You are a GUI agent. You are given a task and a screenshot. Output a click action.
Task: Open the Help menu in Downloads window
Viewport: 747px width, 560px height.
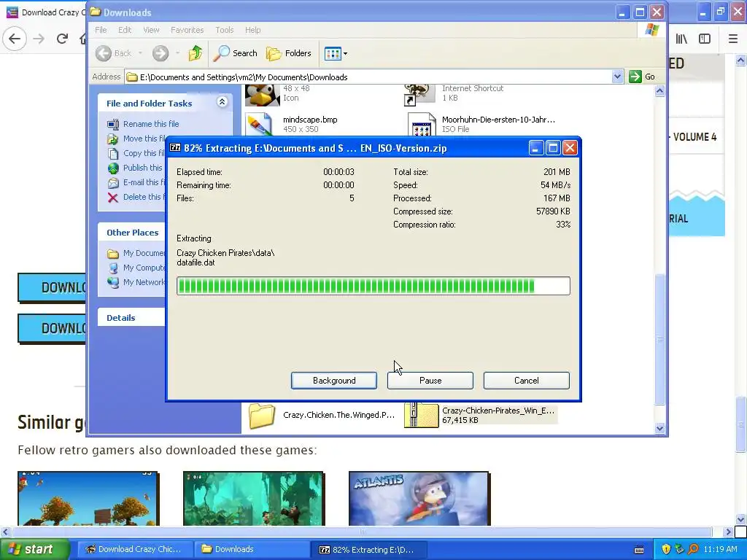click(x=252, y=29)
